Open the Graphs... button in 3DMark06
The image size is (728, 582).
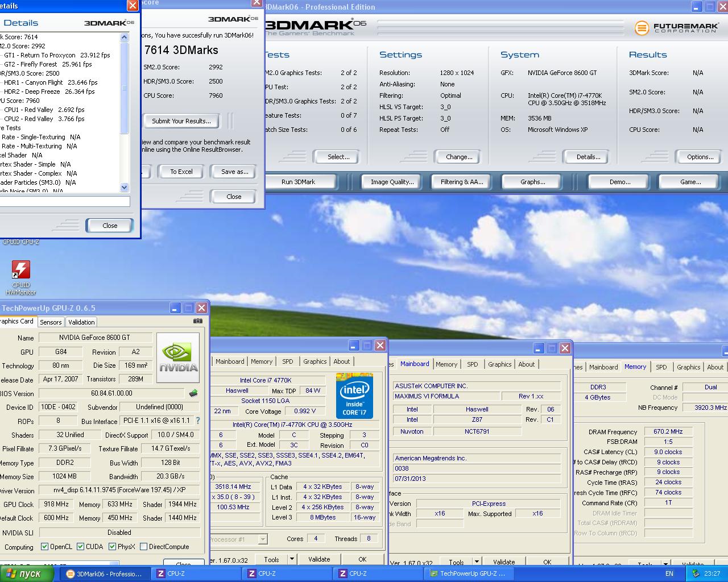click(x=532, y=182)
